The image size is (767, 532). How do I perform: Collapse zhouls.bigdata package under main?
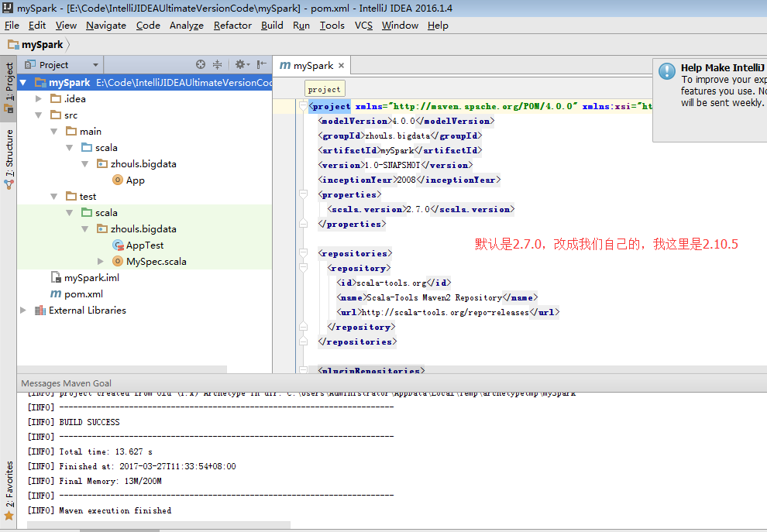click(85, 164)
